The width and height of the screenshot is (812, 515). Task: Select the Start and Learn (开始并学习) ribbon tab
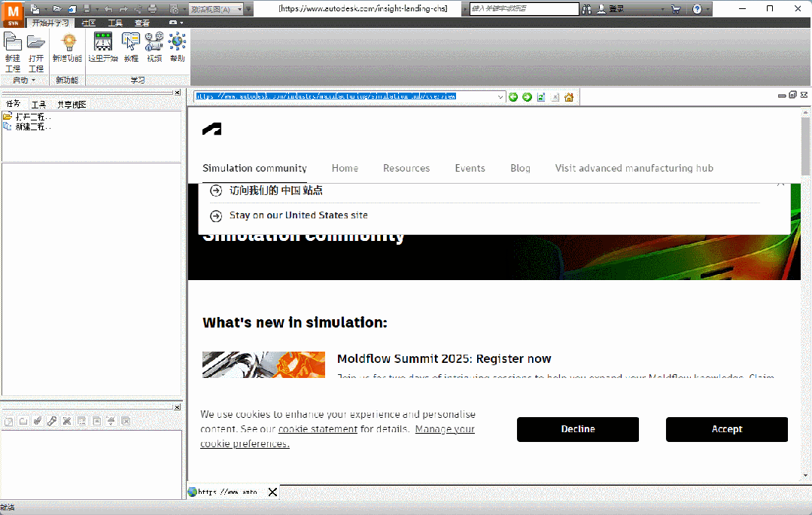[x=50, y=23]
